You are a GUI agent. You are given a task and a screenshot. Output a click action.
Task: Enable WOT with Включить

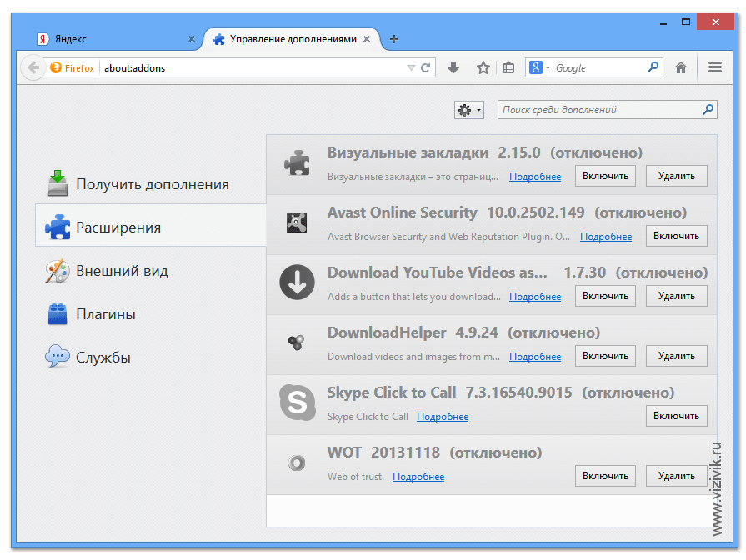605,476
